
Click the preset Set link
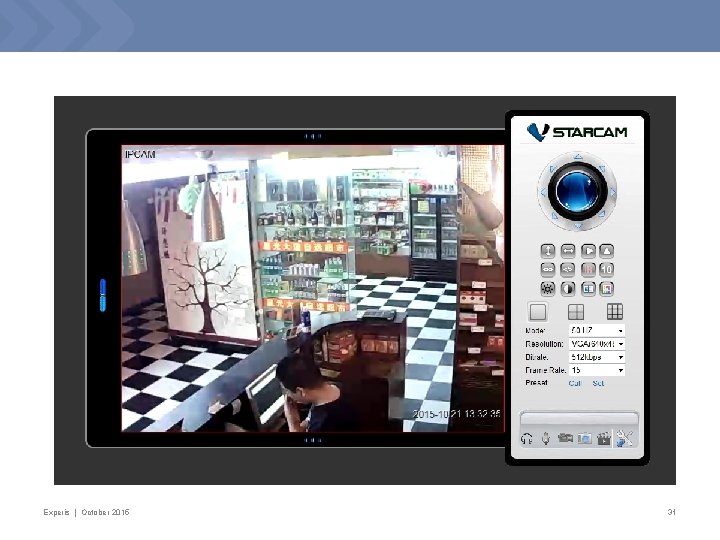(598, 383)
